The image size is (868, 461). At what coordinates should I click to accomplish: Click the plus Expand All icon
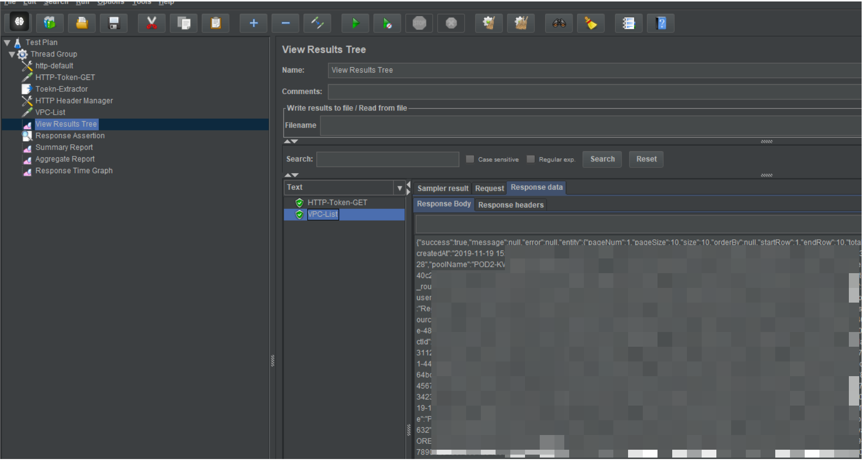[254, 23]
